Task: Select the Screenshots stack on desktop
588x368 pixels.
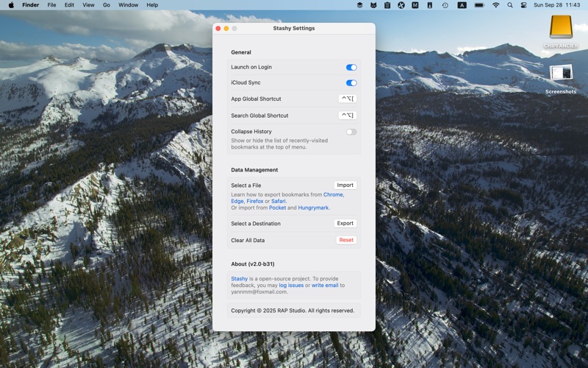Action: tap(561, 72)
